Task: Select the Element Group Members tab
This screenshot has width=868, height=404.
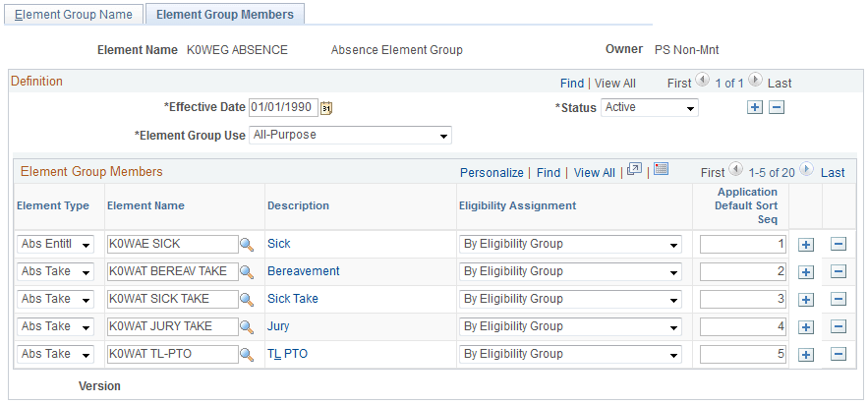Action: (x=225, y=14)
